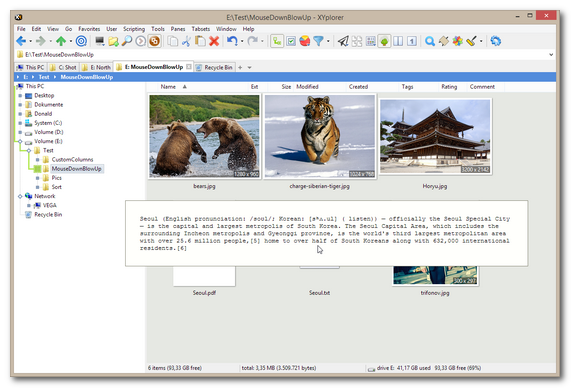Toggle the Selection Filter checkmark button
The image size is (571, 388).
pos(291,41)
